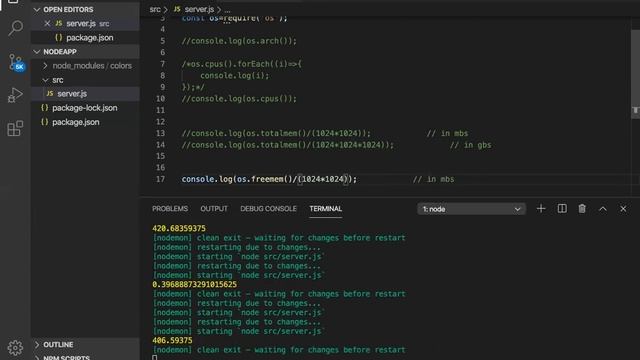Maximize the panel with up chevron
Screen dimensions: 640x360
[603, 209]
